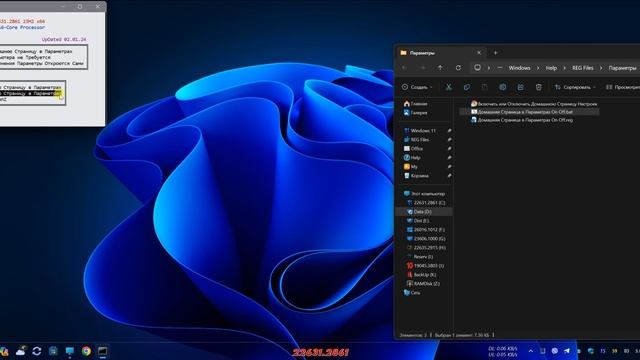Open Галерея in the navigation pane
640x360 pixels.
click(x=415, y=113)
